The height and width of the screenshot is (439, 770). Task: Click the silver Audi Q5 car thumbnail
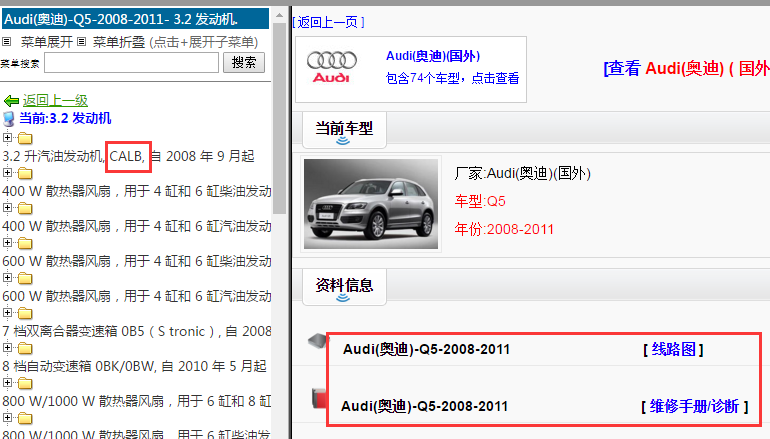coord(371,204)
